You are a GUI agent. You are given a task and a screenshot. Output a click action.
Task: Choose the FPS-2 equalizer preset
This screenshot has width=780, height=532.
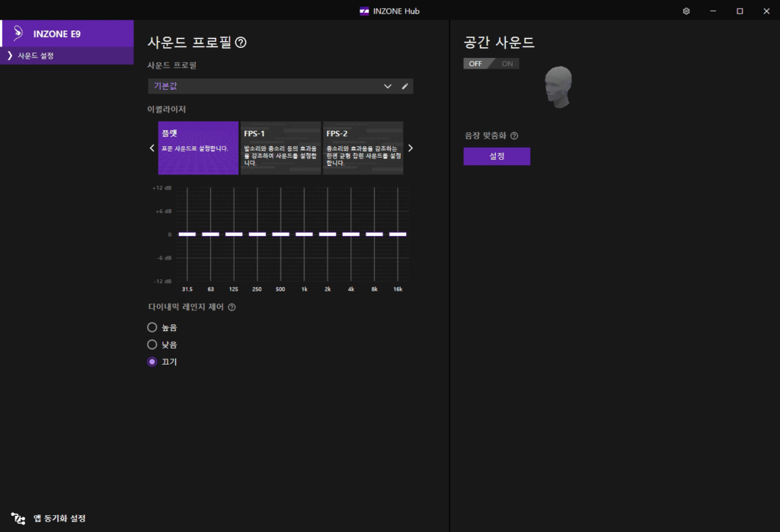pos(363,148)
